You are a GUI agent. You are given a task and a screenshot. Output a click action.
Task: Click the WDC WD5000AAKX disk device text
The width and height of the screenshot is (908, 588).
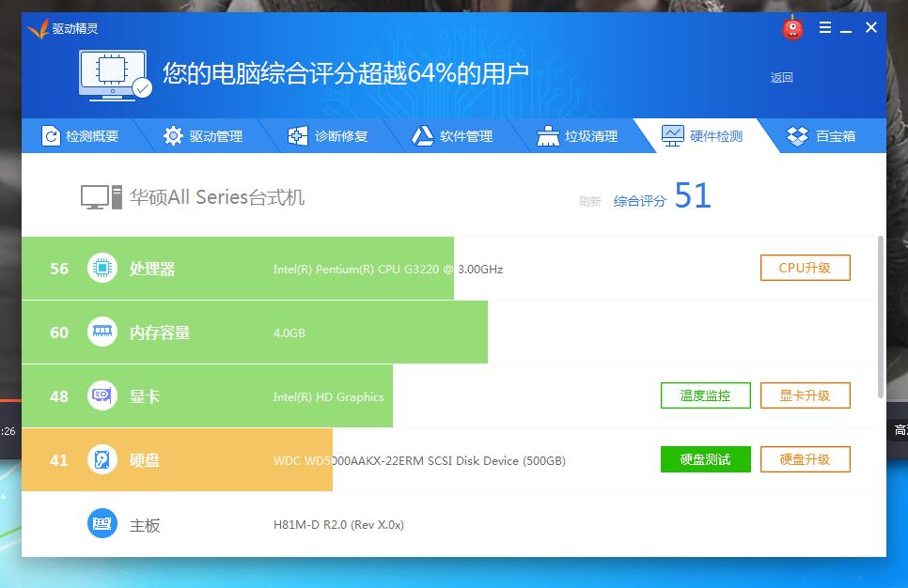point(419,460)
